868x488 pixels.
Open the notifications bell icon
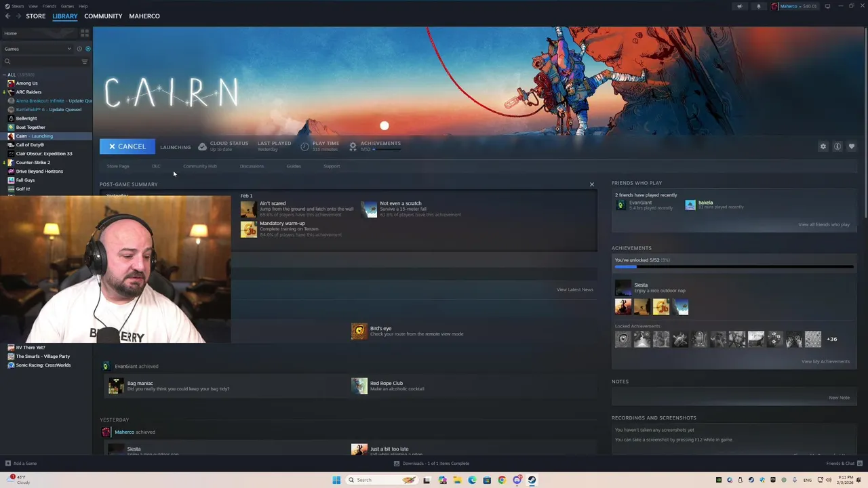pos(758,6)
